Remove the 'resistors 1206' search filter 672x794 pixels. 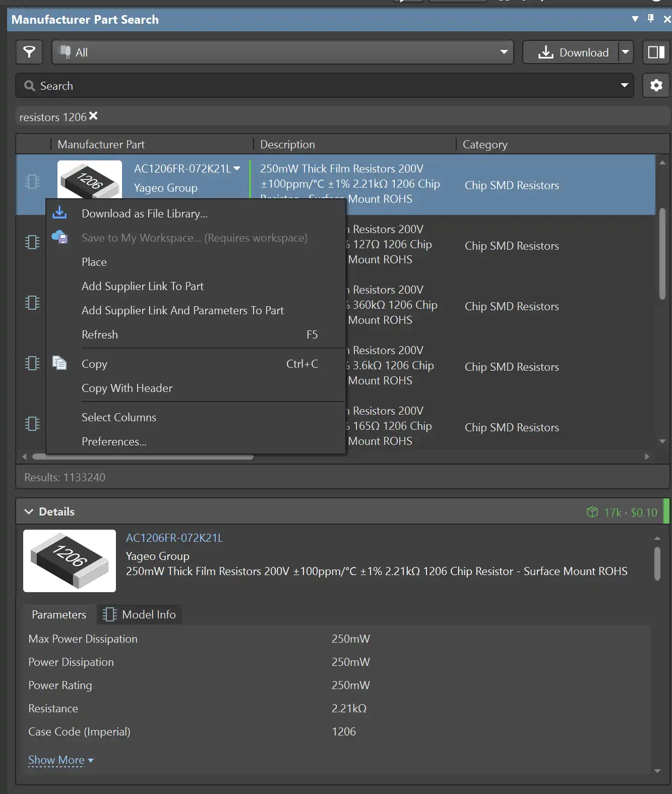point(93,116)
